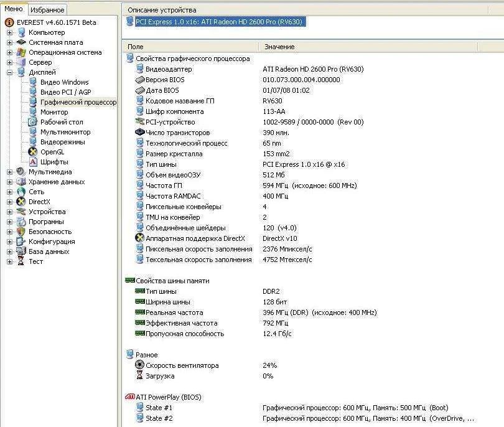Click the Конфигурация icon
Viewport: 504px width, 427px height.
[x=21, y=242]
